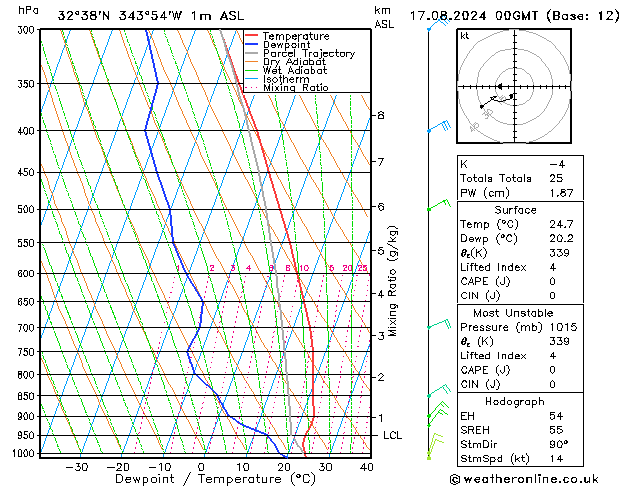Click the Mixing Ratio legend item
This screenshot has height=486, width=629.
point(295,88)
